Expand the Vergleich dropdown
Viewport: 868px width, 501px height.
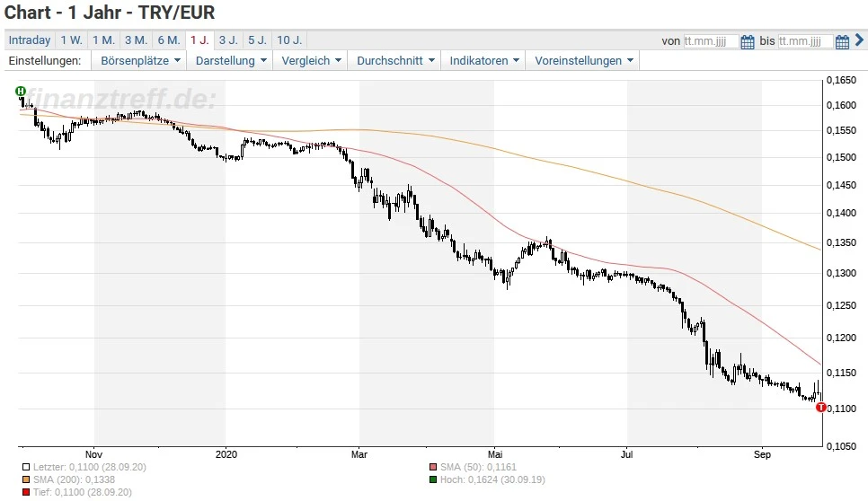pos(311,61)
